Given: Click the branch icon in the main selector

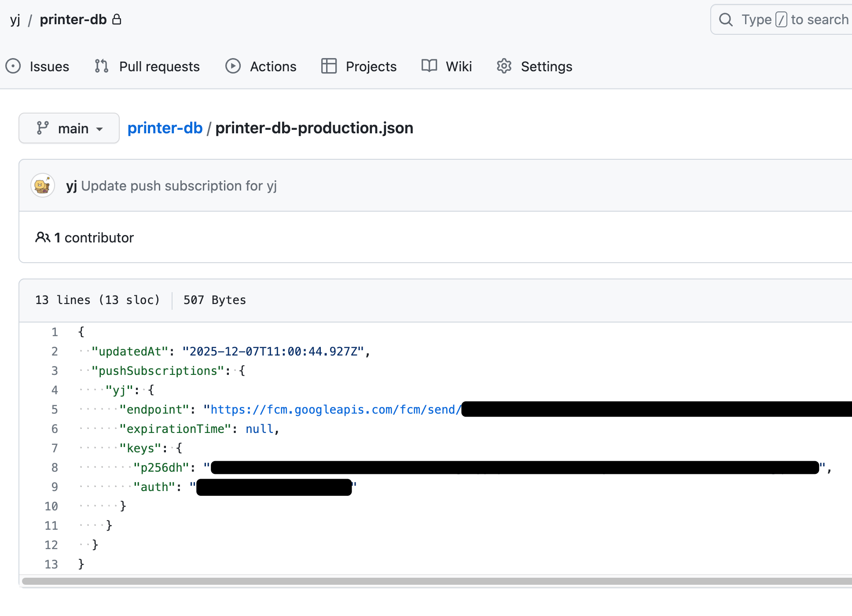Looking at the screenshot, I should pos(42,128).
